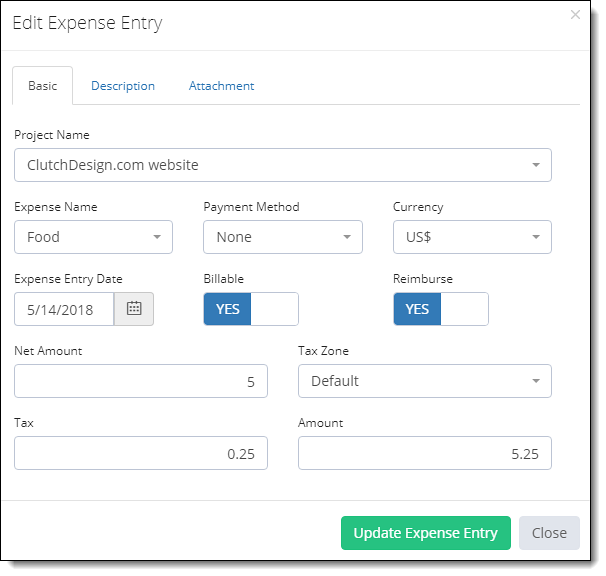The image size is (606, 576).
Task: Open the Expense Name Food dropdown
Action: pyautogui.click(x=93, y=237)
